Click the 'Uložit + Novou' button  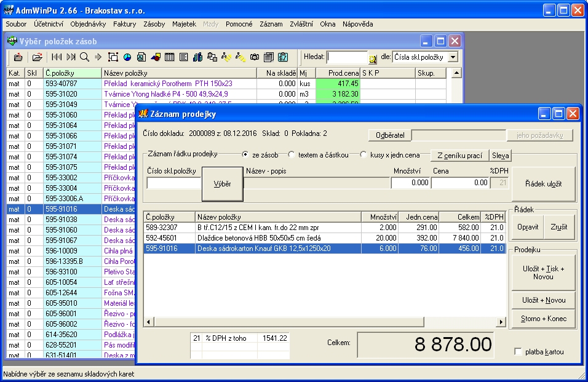(x=543, y=300)
